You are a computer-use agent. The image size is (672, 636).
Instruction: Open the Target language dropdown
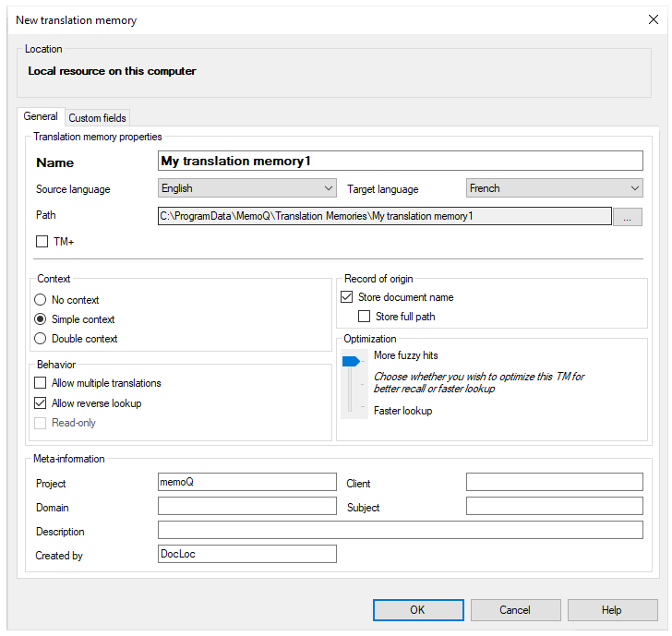point(554,188)
